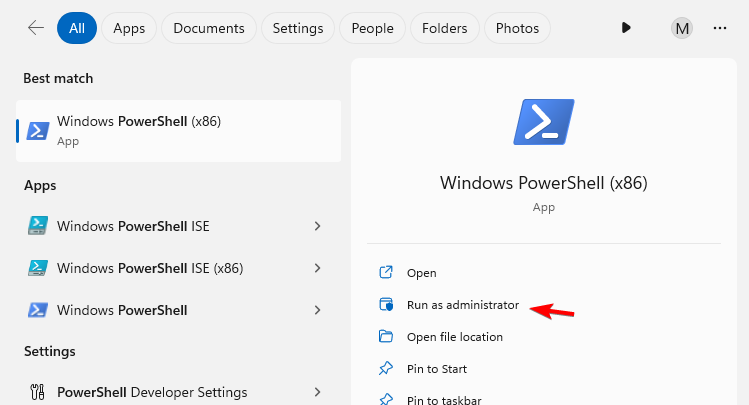Select Windows PowerShell (x86) best match
The height and width of the screenshot is (405, 749).
[179, 131]
